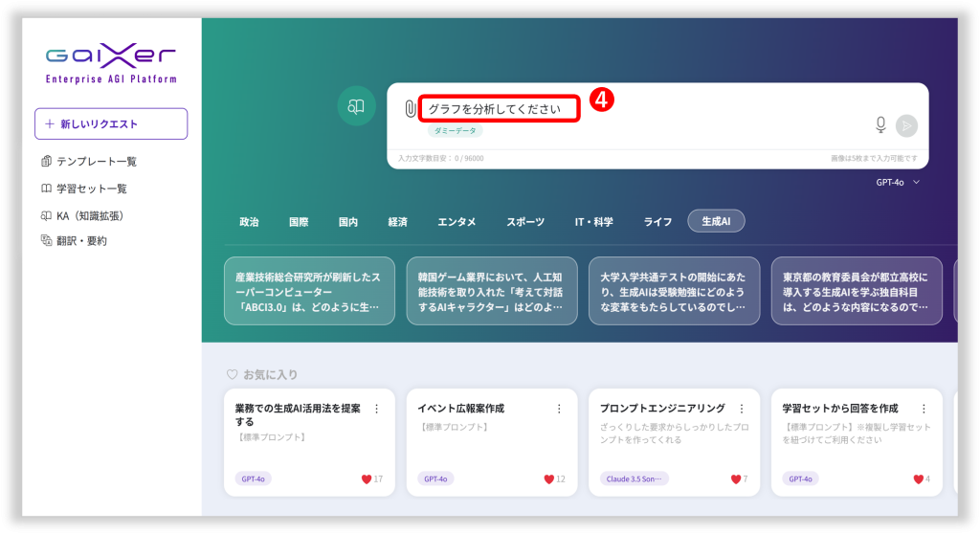Click the paperclip attachment icon
The height and width of the screenshot is (534, 980).
tap(411, 109)
